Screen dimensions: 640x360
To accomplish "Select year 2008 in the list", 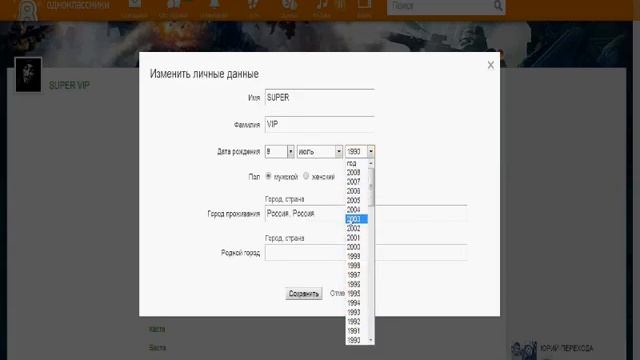I will (x=356, y=172).
